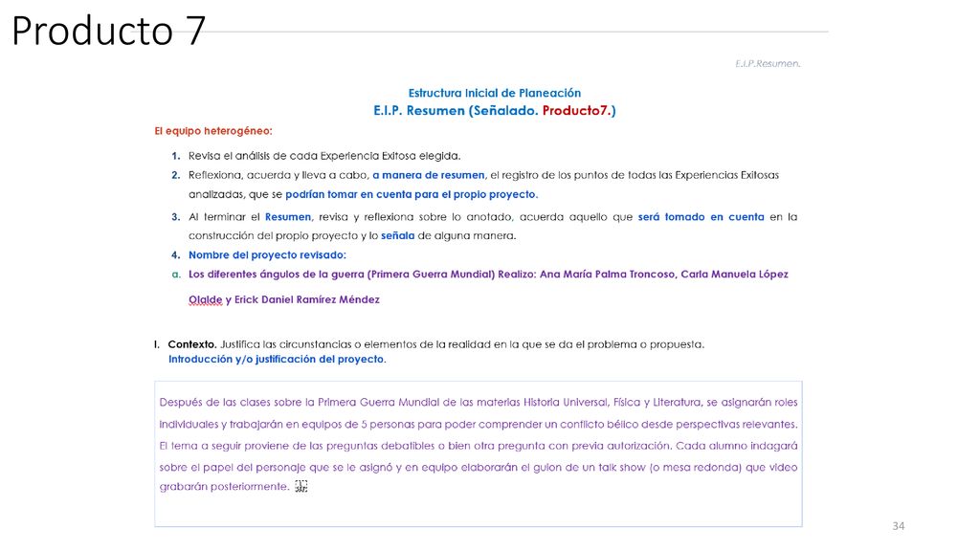Screen dimensions: 980x551
Task: Select the 'Estructura Inicial de Planeación' heading
Action: (495, 93)
